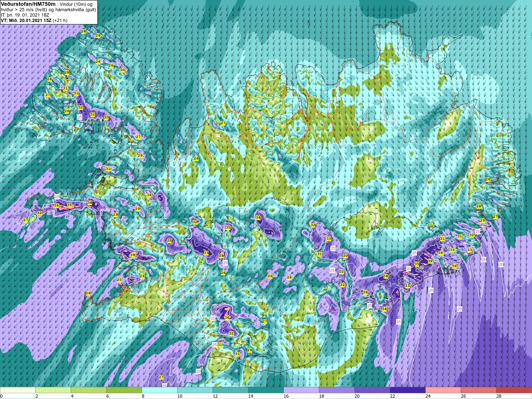Click the '(+21 h)' forecast offset text

tap(60, 20)
